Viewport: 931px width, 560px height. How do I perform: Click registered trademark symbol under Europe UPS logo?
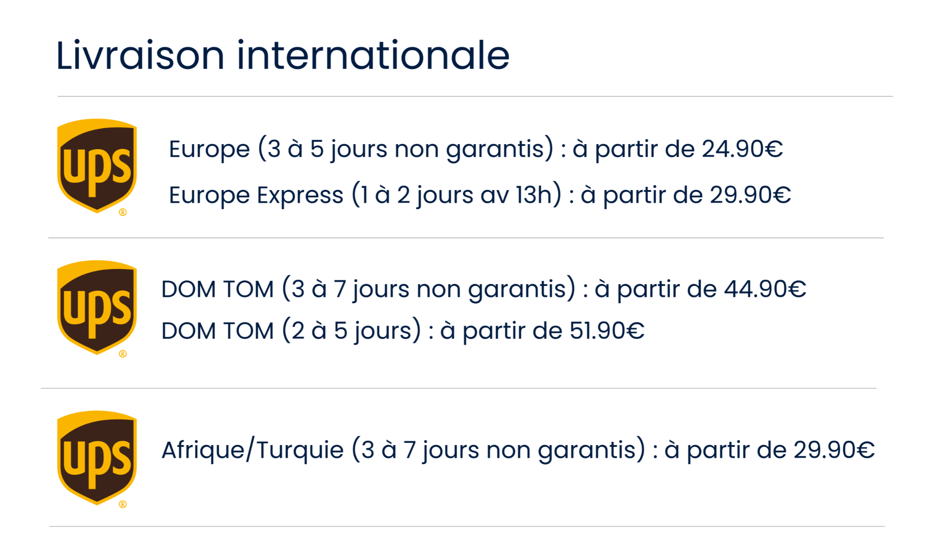pos(123,212)
